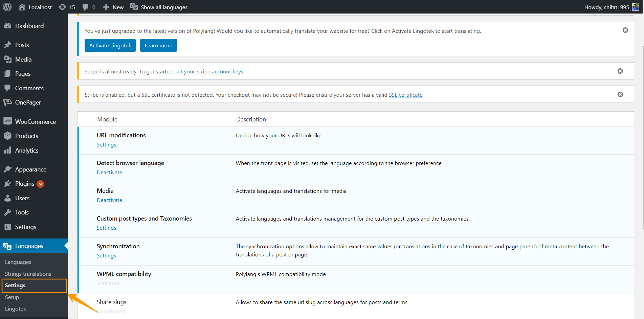This screenshot has width=644, height=319.
Task: Click the Share slugs module title
Action: [111, 302]
